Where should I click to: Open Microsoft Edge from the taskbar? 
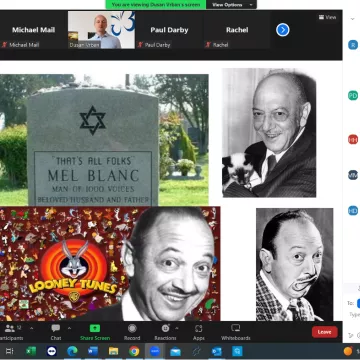point(72,351)
